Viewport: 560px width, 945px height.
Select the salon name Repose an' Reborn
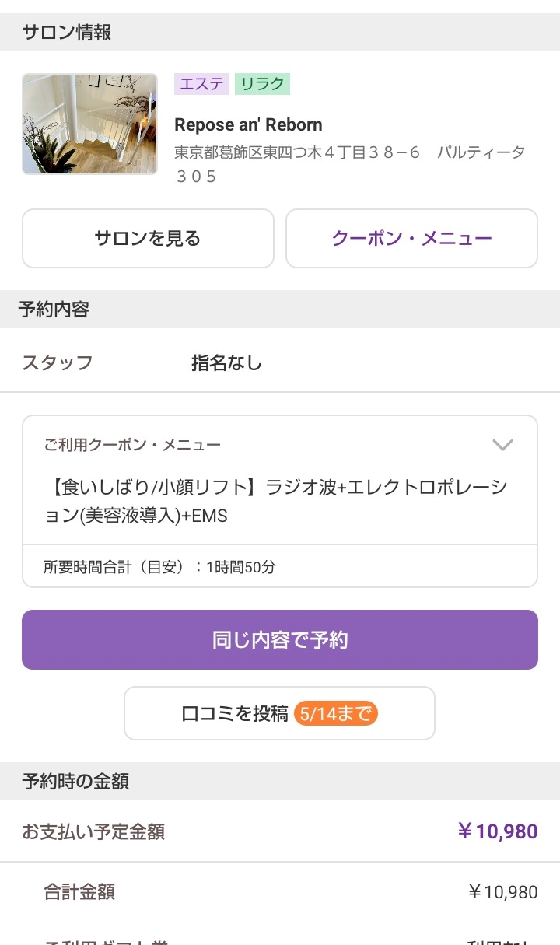tap(248, 124)
